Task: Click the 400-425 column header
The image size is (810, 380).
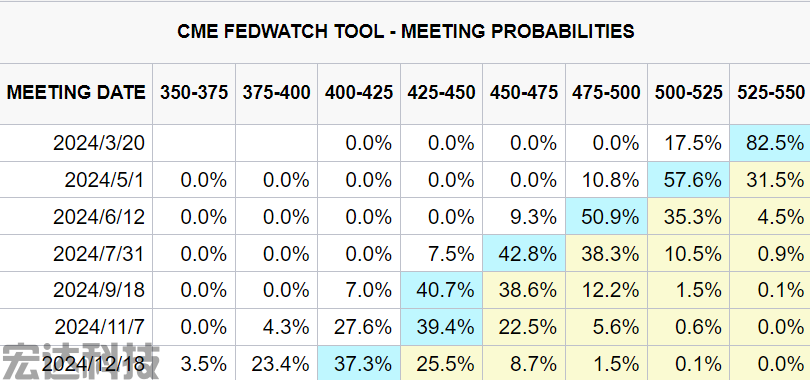Action: [x=359, y=93]
